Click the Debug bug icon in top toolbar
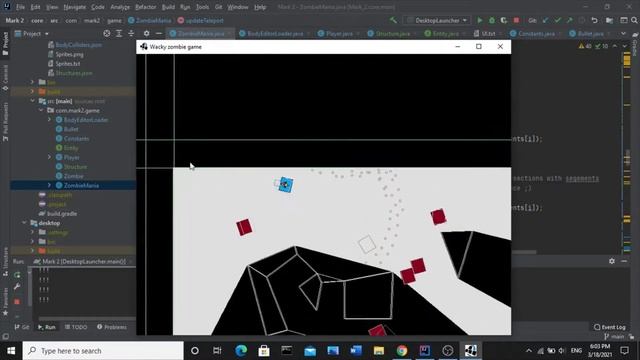This screenshot has height=360, width=640. pos(491,20)
